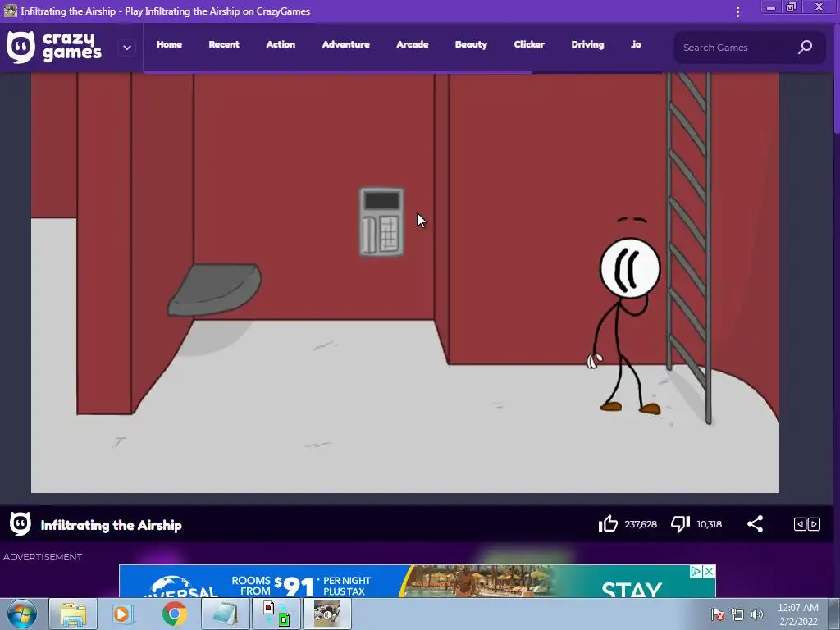Close the advertisement with X

(x=709, y=571)
